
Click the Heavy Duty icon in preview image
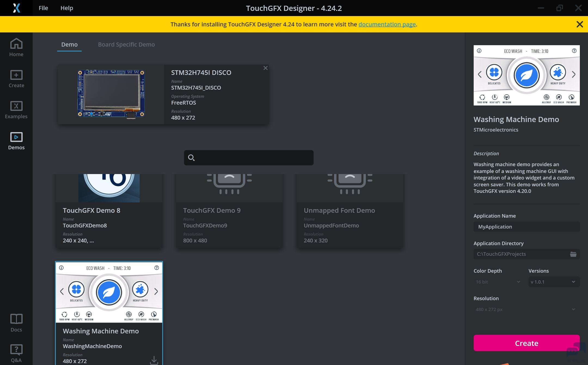pos(558,72)
